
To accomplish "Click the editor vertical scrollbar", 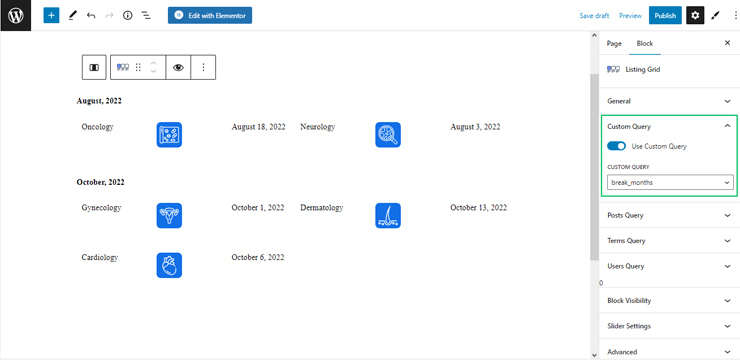I will pyautogui.click(x=594, y=166).
